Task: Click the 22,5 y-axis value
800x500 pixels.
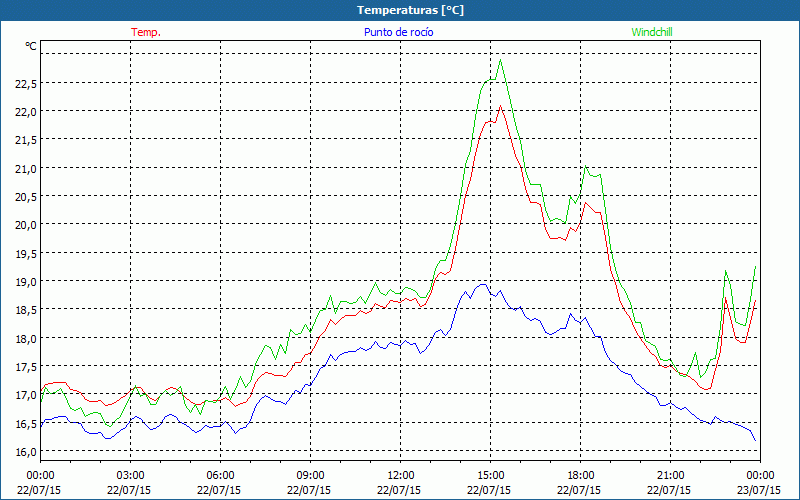Action: tap(26, 84)
